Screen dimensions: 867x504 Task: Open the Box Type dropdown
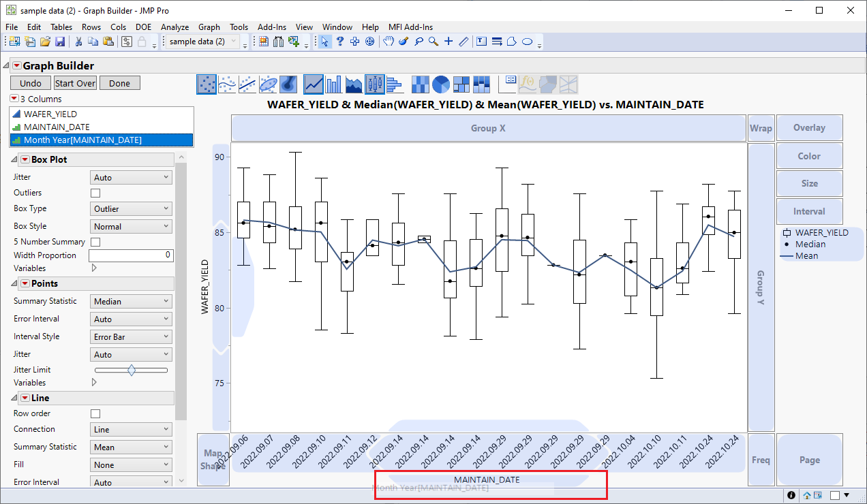[x=131, y=208]
